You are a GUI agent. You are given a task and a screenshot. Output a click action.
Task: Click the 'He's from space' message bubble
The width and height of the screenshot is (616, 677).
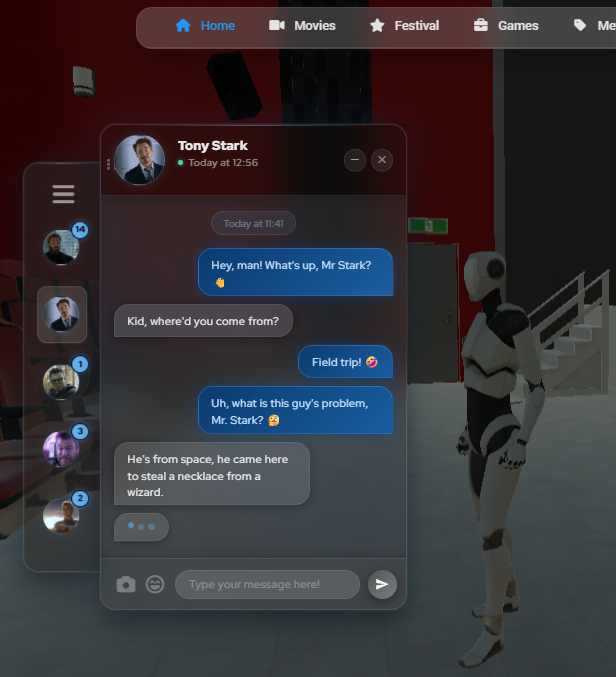212,474
